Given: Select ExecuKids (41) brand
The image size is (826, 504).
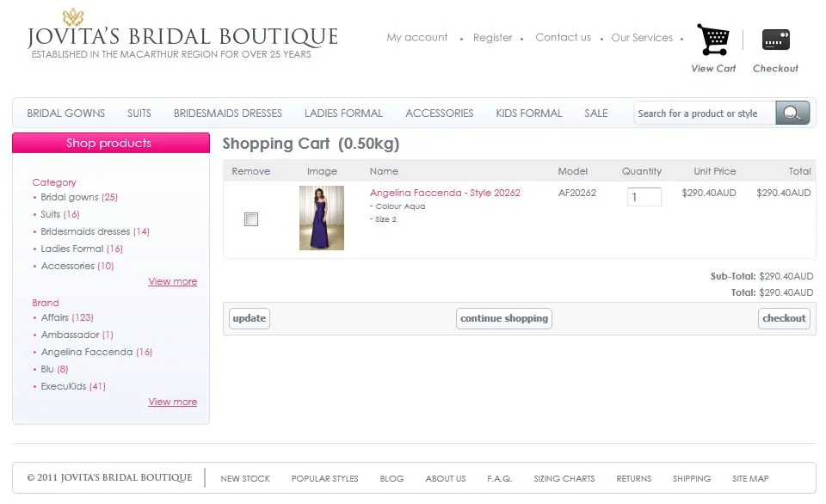Looking at the screenshot, I should (73, 386).
